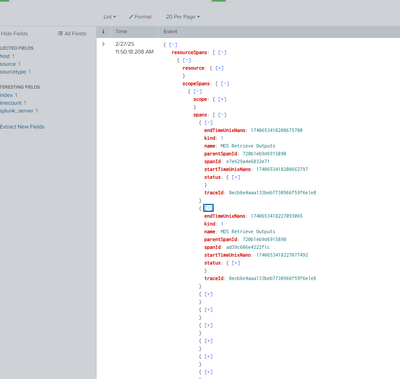Click startTimeUnixNano value 1740653418208662797
Screen dimensions: 400x379
282,169
